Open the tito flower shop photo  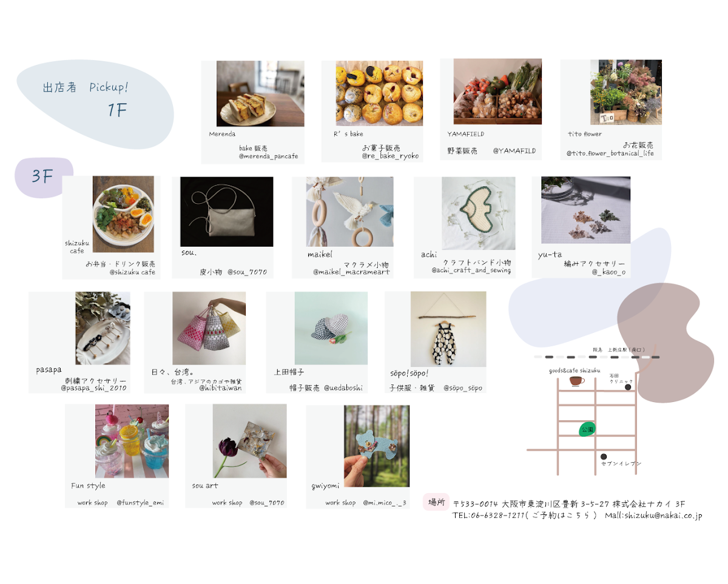point(626,92)
